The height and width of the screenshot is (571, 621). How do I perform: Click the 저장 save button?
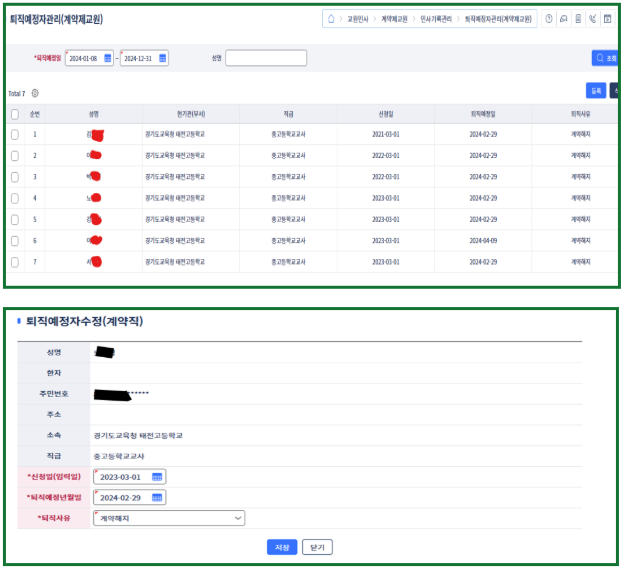tap(282, 547)
